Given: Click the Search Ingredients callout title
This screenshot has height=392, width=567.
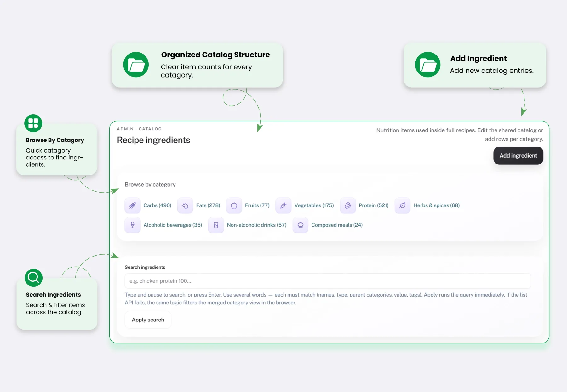Looking at the screenshot, I should pos(53,295).
